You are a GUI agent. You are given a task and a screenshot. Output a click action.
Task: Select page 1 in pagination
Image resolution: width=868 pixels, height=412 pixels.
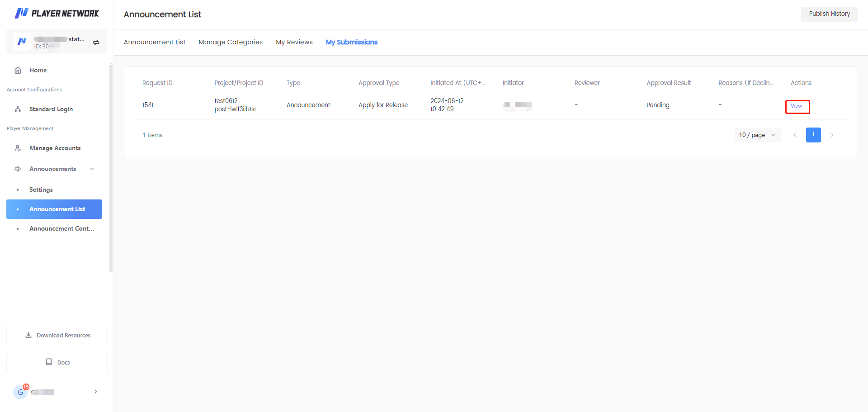813,135
